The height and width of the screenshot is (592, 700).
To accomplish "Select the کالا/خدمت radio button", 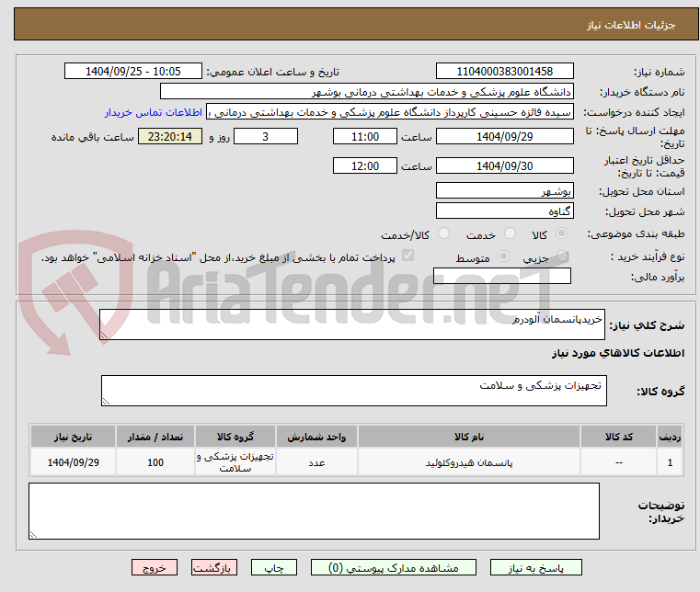I will tap(443, 233).
